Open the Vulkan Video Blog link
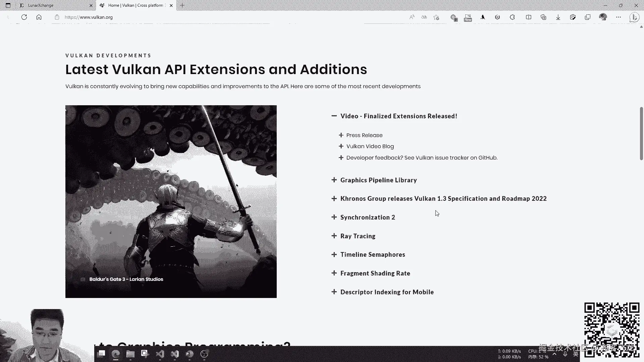Screen dimensions: 644x362 click(x=370, y=146)
